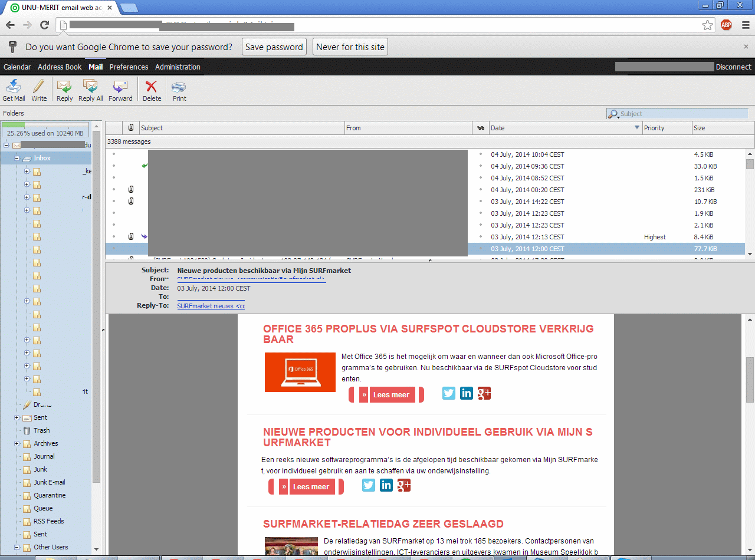Viewport: 755px width, 560px height.
Task: Expand the Sent folder with the plus sign
Action: tap(17, 418)
